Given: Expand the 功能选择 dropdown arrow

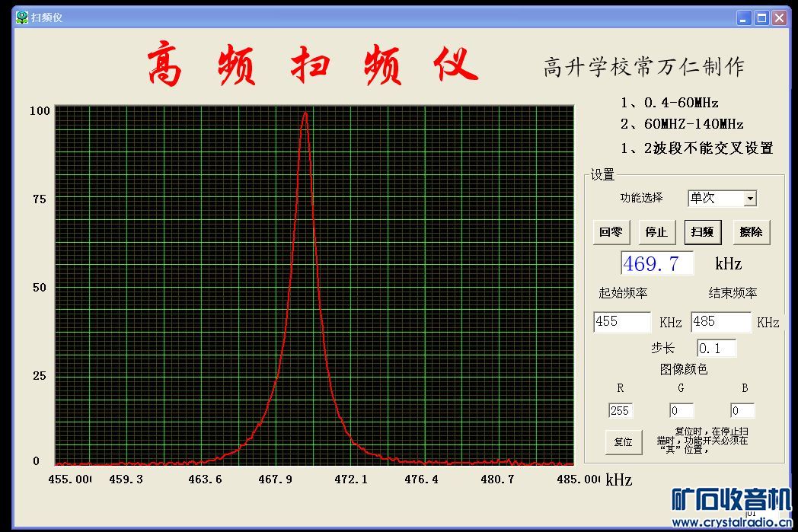Looking at the screenshot, I should click(x=750, y=199).
